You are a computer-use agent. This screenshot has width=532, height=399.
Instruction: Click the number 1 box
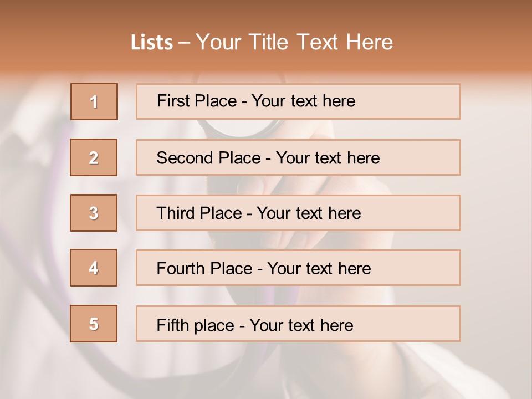[94, 101]
